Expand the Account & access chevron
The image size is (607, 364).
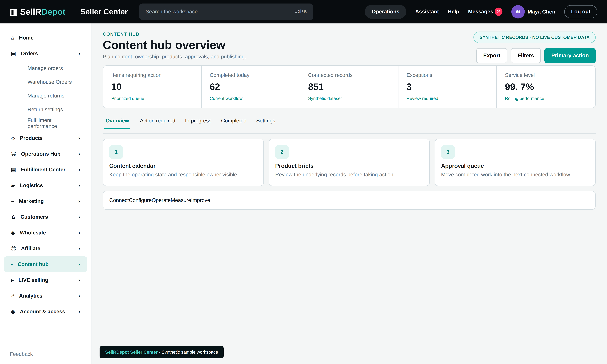pyautogui.click(x=79, y=312)
